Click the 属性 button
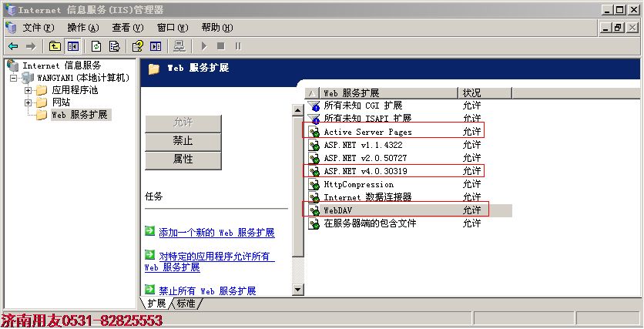 [183, 159]
